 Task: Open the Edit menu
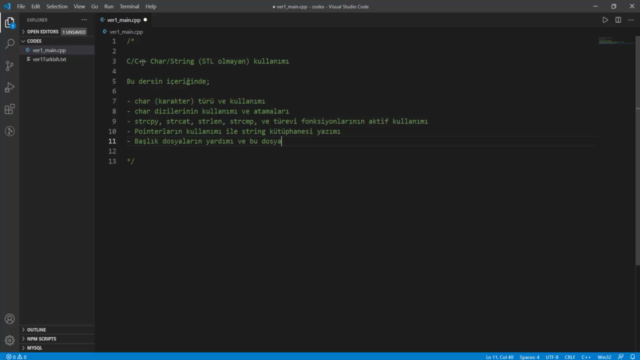pyautogui.click(x=36, y=7)
